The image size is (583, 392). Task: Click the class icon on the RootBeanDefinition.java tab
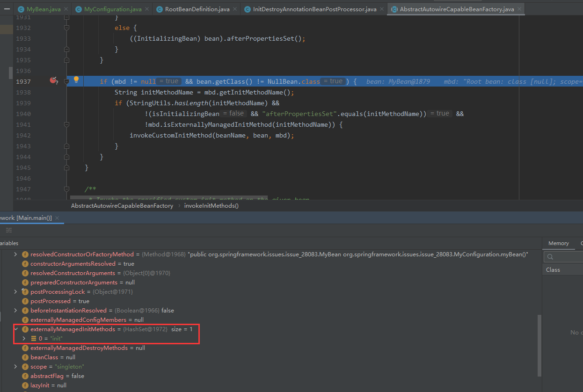click(160, 9)
